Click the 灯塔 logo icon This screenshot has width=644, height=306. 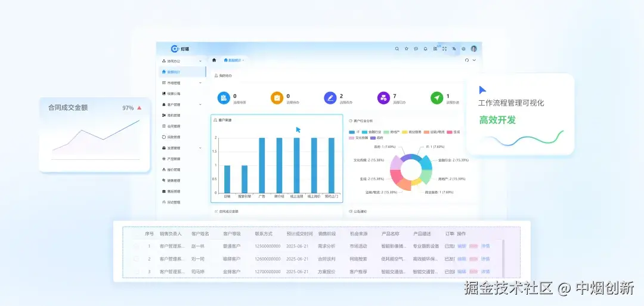175,48
